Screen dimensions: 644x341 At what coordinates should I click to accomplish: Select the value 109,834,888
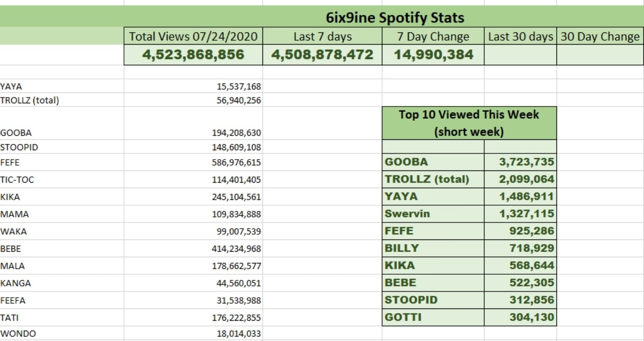236,214
